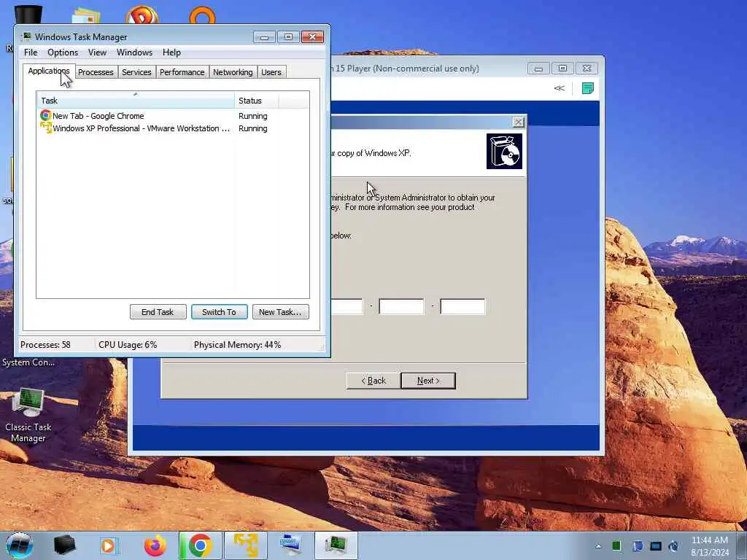Click the Running status of Google Chrome
Screen dimensions: 747x560
(x=253, y=116)
